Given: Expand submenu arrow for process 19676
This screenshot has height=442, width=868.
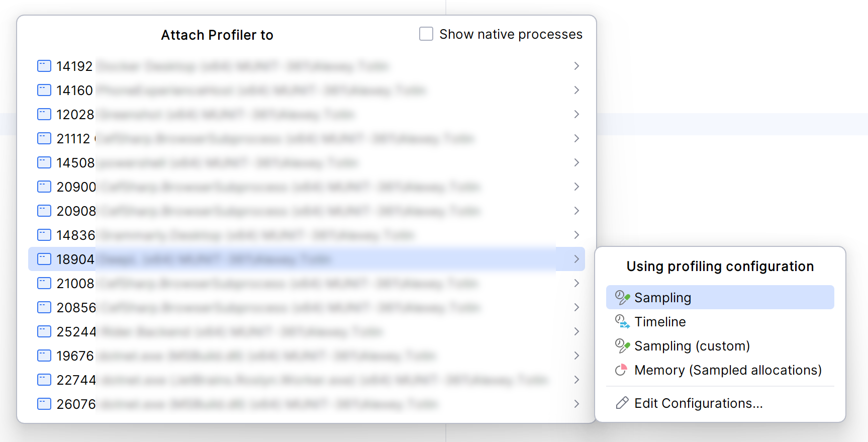Looking at the screenshot, I should coord(576,356).
